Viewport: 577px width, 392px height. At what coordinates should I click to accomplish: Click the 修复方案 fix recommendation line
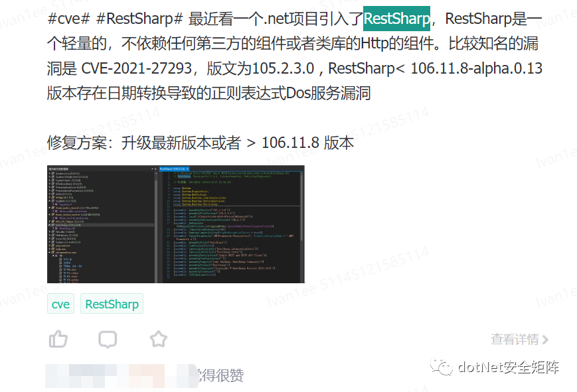[201, 143]
